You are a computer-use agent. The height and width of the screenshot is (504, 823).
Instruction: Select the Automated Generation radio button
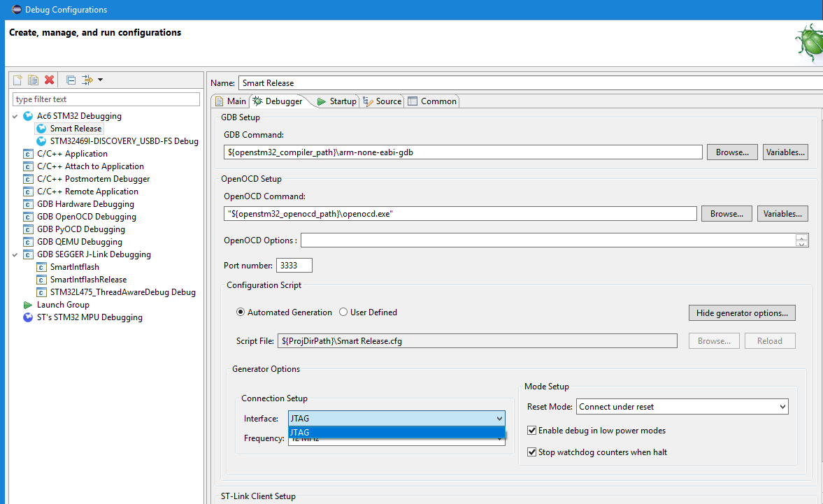tap(241, 312)
